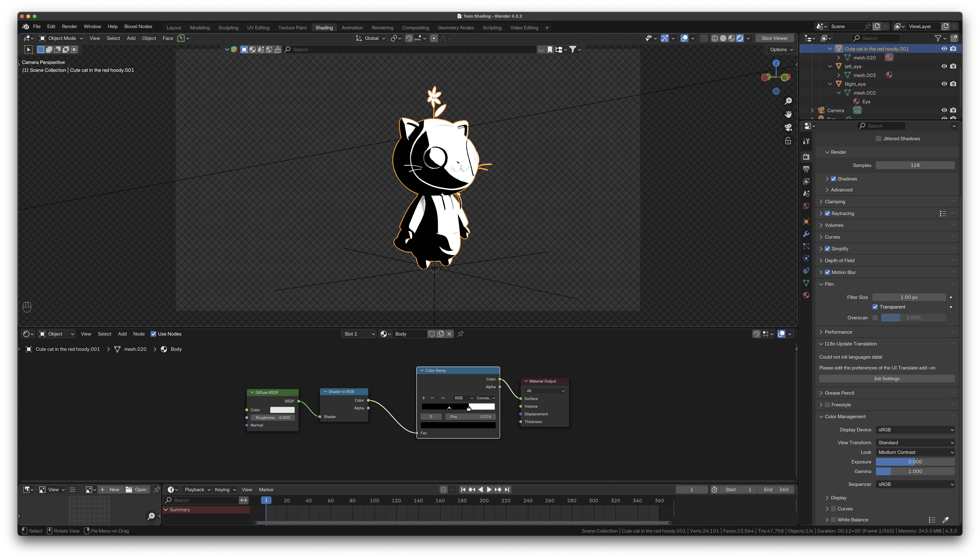The image size is (980, 559).
Task: Toggle the Use Nodes checkbox
Action: point(153,334)
